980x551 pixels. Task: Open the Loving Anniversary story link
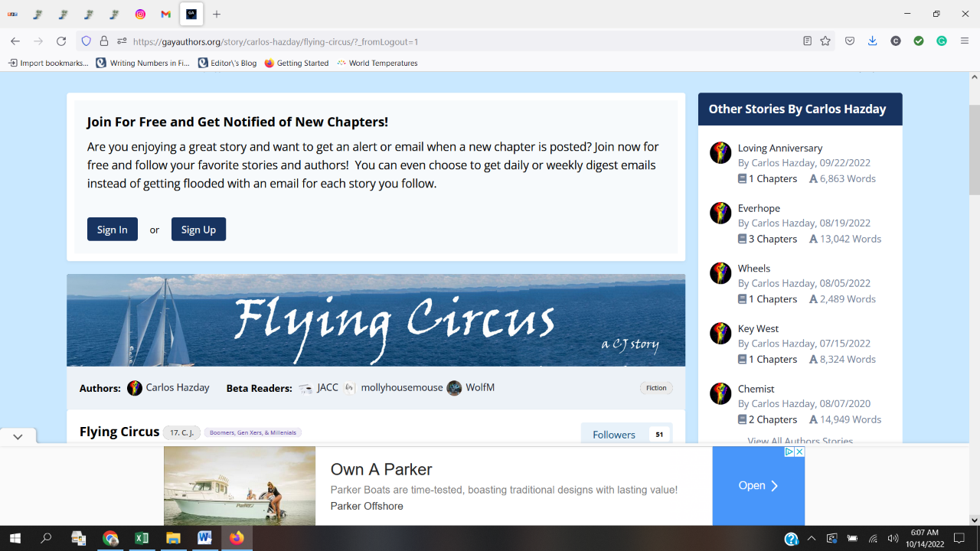pyautogui.click(x=779, y=148)
